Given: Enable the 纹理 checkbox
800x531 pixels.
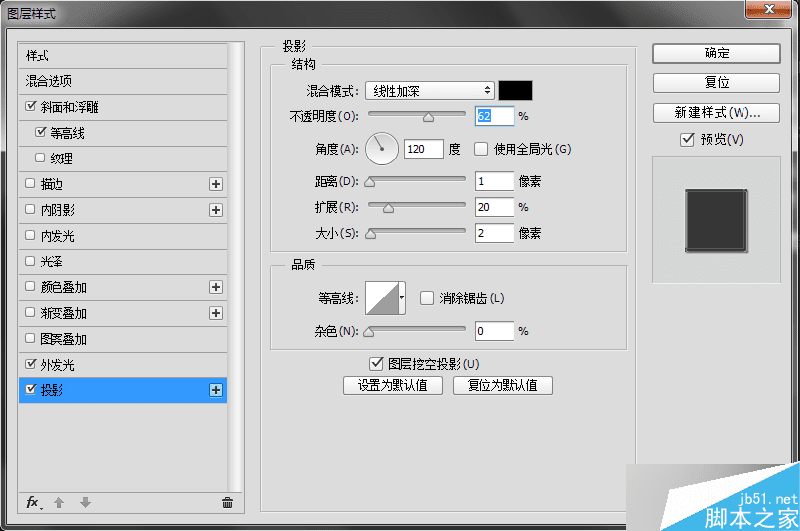Looking at the screenshot, I should coord(40,158).
